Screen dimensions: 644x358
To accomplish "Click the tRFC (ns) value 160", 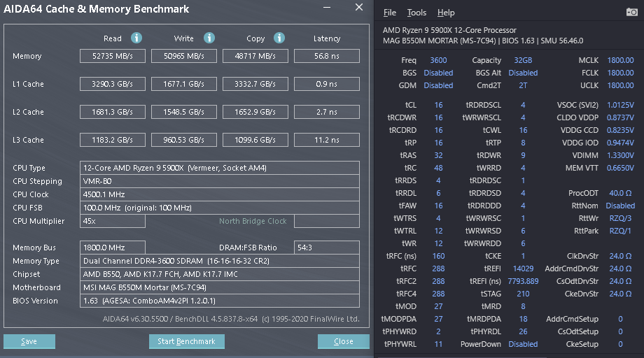I will (x=438, y=256).
